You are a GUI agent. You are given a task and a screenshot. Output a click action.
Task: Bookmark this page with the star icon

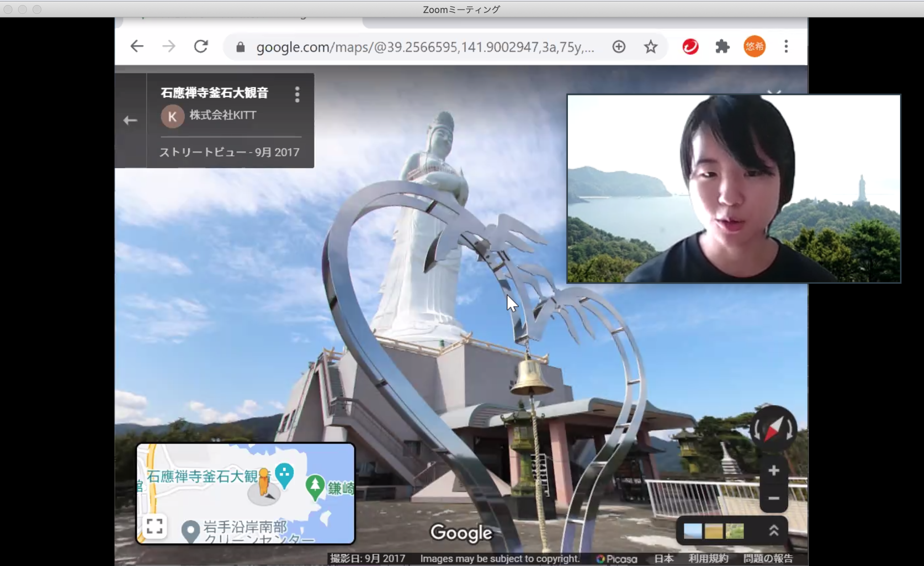pos(651,47)
